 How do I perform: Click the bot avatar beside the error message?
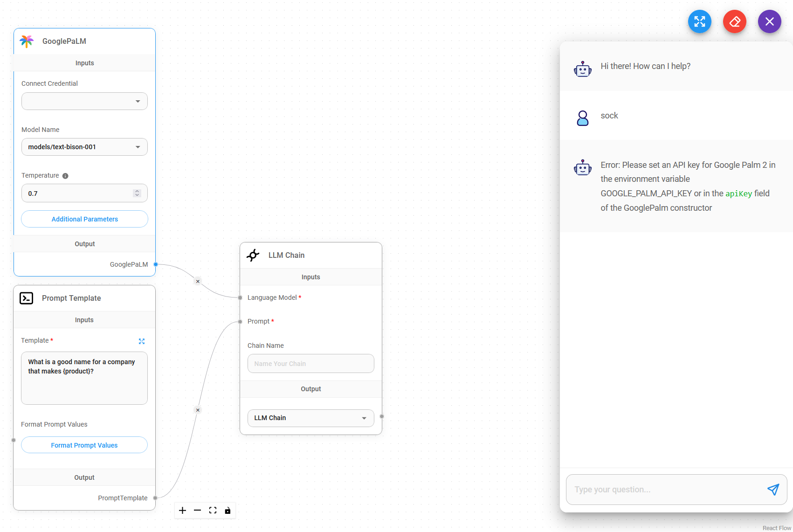coord(583,167)
